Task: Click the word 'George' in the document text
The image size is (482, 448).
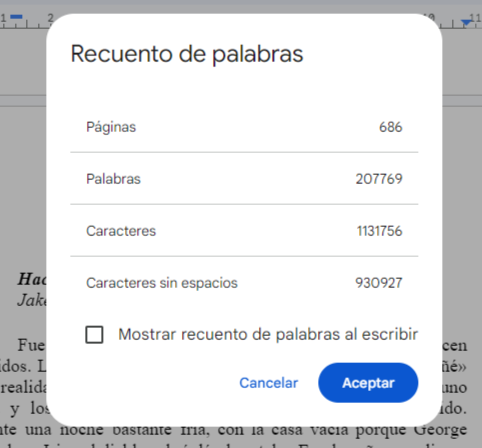Action: (440, 429)
